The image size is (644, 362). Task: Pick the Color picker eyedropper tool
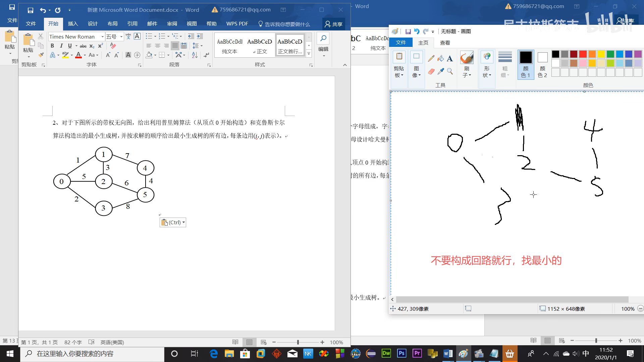pos(440,71)
